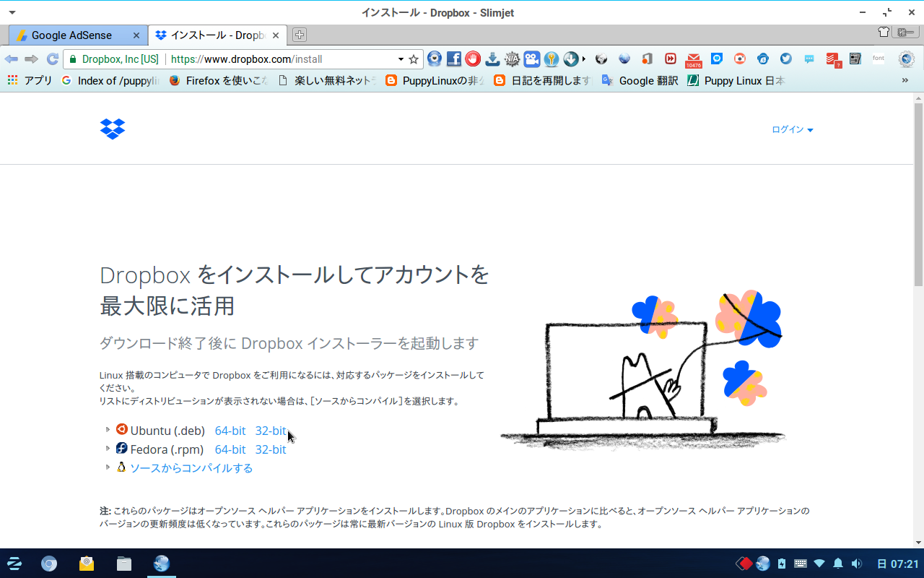Click the N/A gear badge icon

tap(512, 59)
